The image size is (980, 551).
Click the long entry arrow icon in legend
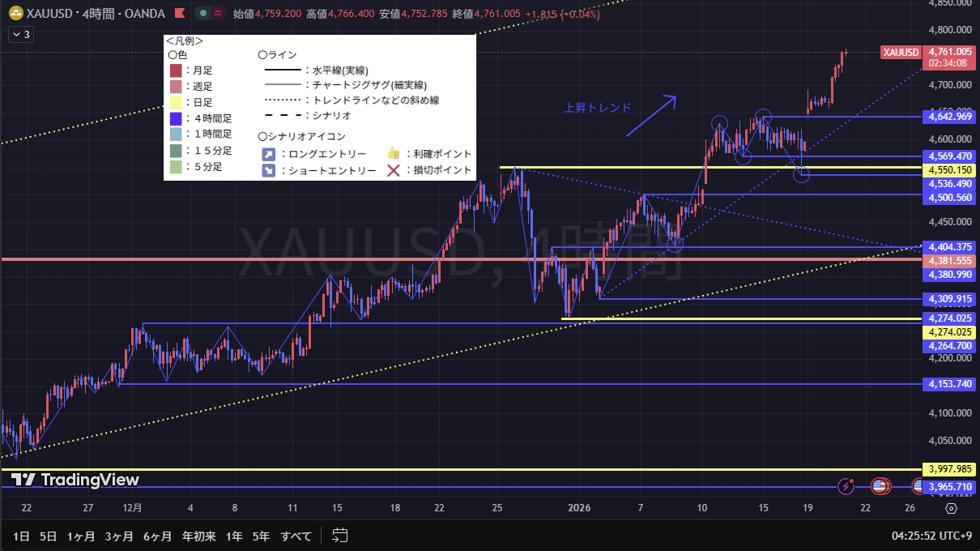[x=268, y=154]
